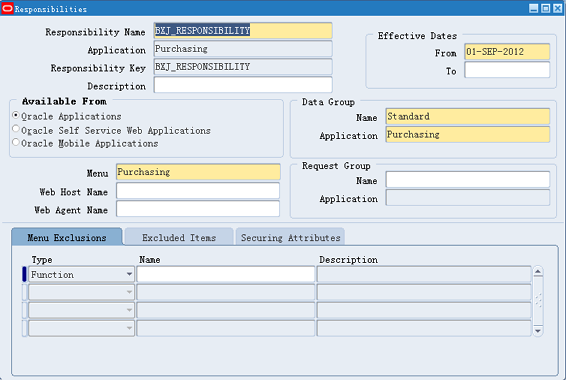
Task: Click the exclusions list scrollbar thumb
Action: click(538, 300)
